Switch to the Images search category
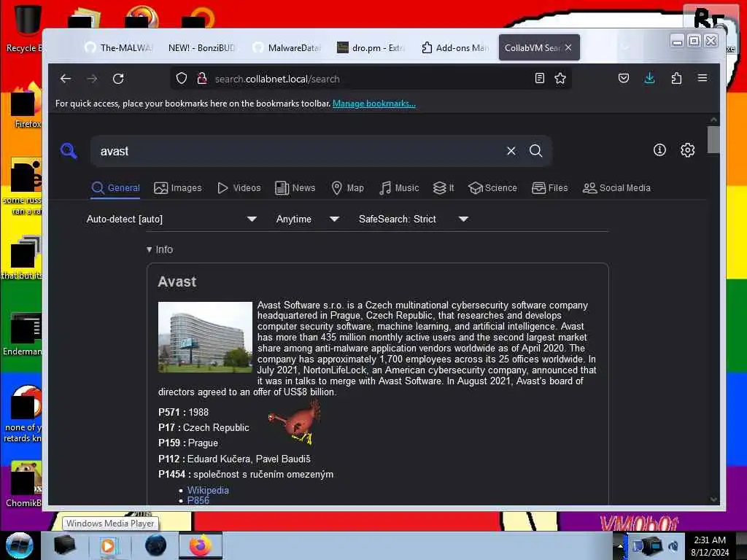747x560 pixels. (x=178, y=188)
